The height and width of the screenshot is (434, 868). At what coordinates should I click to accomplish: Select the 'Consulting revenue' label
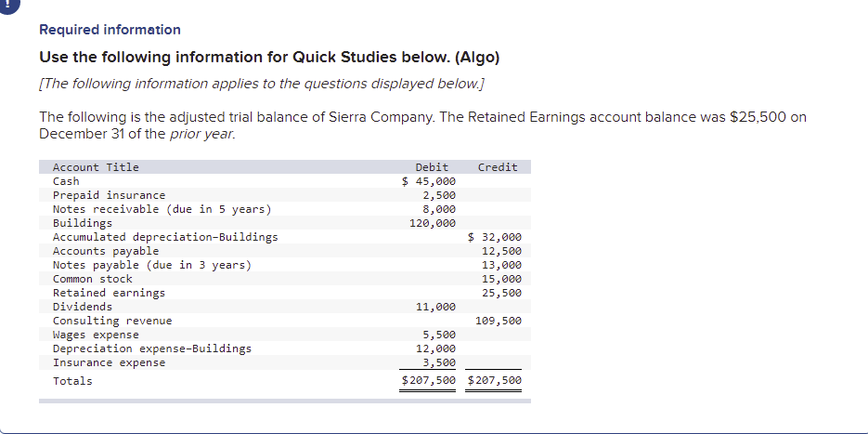point(112,321)
